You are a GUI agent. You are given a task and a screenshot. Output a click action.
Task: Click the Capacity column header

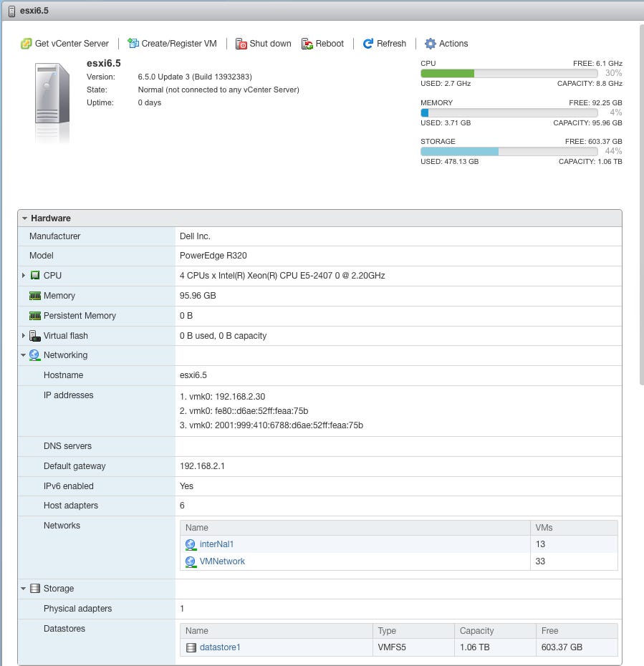(495, 631)
